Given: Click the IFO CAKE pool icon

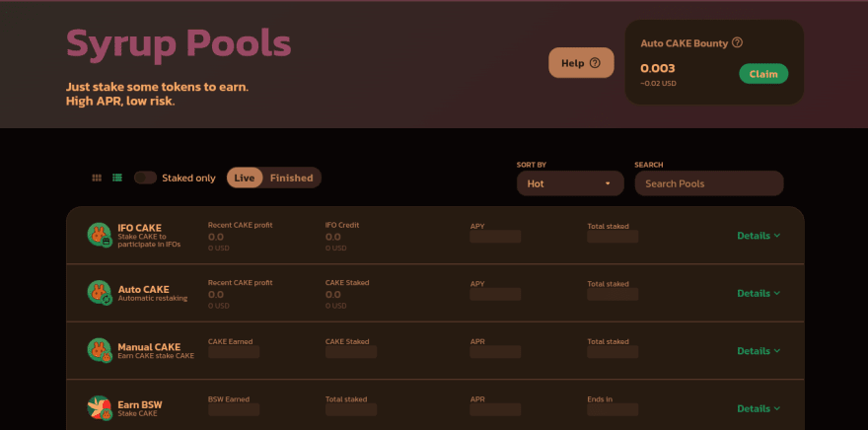Looking at the screenshot, I should click(x=100, y=235).
